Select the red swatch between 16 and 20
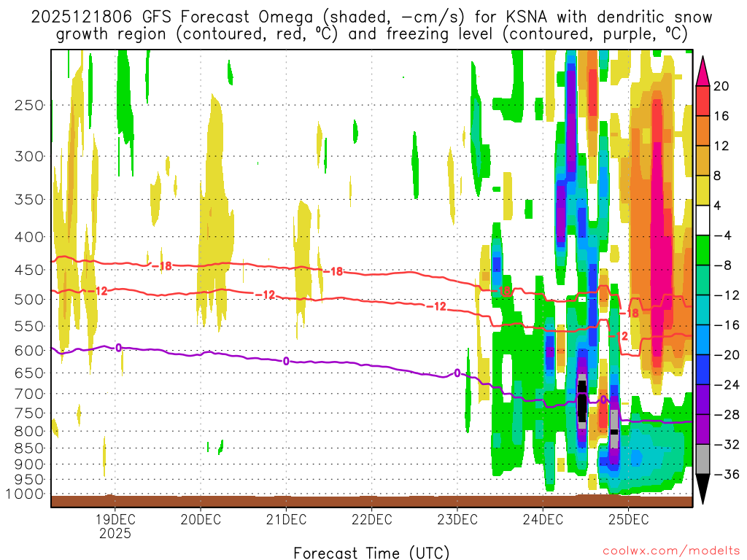 (703, 101)
